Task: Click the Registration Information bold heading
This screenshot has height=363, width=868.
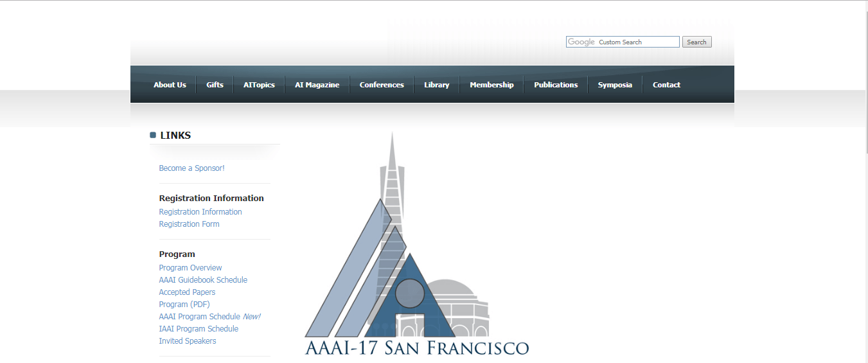Action: pos(211,198)
